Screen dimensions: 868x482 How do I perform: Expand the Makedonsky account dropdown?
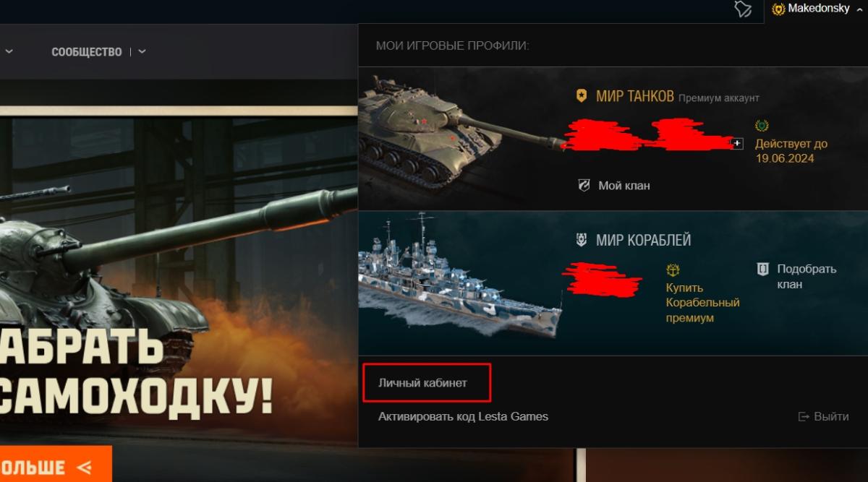click(x=859, y=9)
